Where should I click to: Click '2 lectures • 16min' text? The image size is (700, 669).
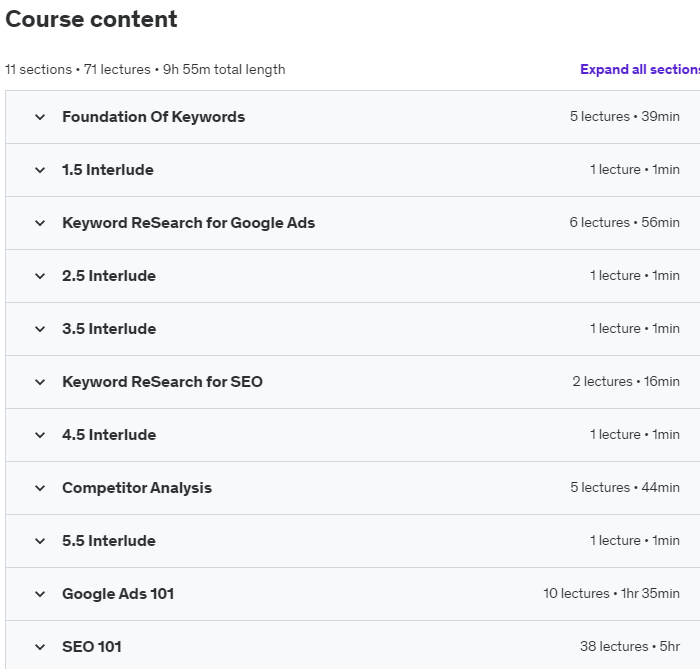coord(626,382)
